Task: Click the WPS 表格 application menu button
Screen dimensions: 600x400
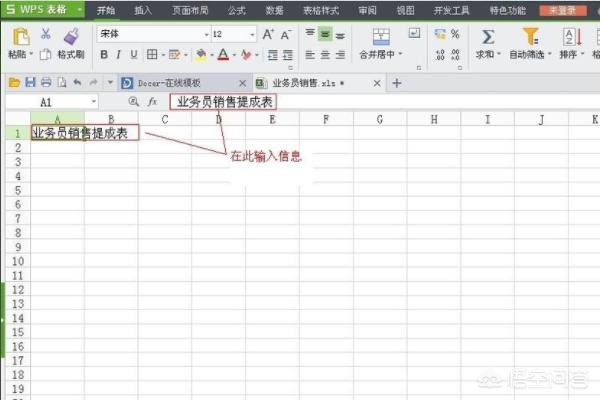Action: point(42,10)
